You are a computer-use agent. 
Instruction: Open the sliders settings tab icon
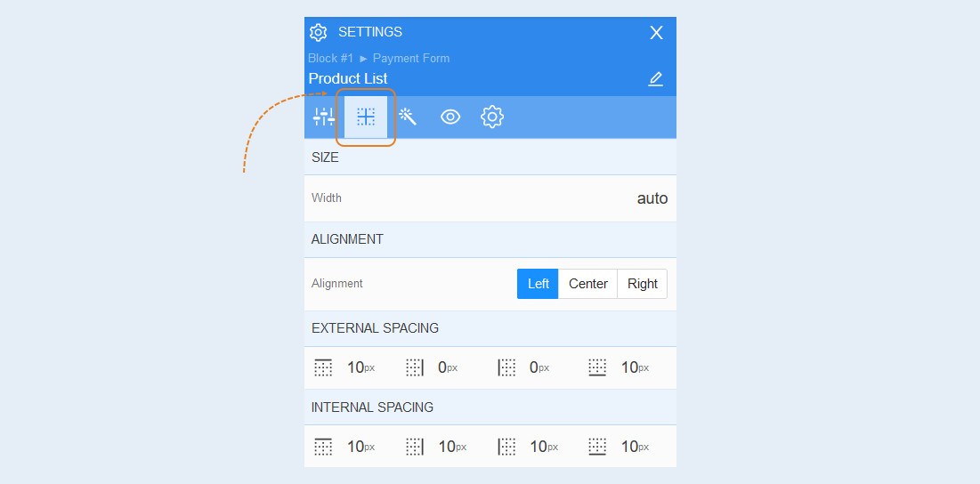[324, 117]
